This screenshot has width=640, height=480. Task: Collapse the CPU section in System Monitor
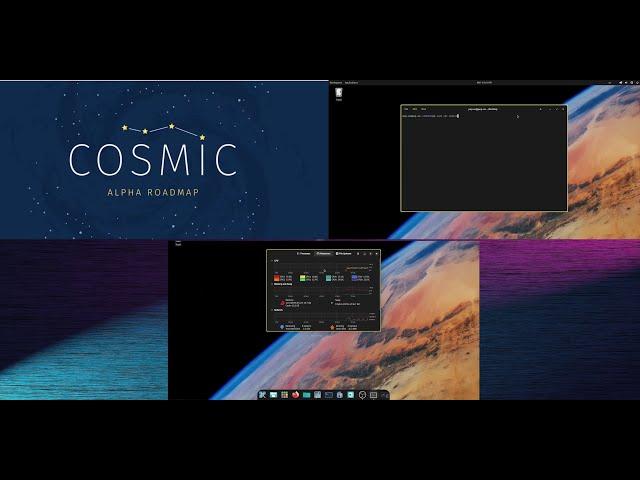[x=271, y=260]
